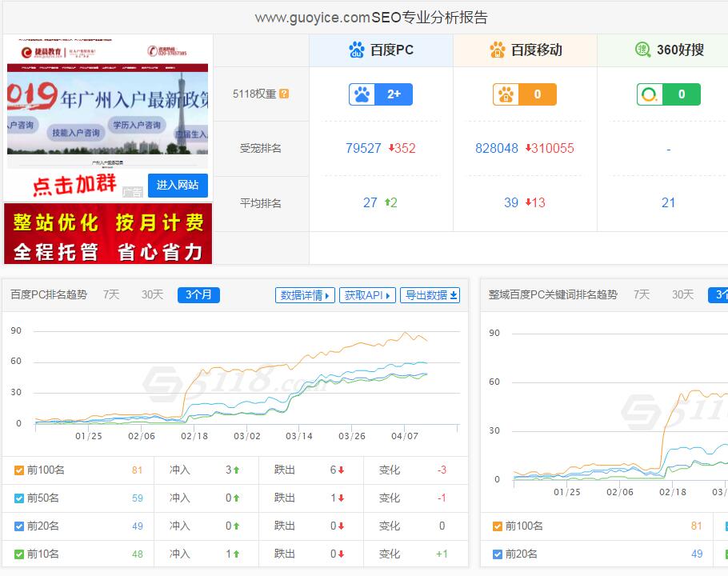Click the 百度移动 column header
Screen dimensions: 728x576
(525, 50)
